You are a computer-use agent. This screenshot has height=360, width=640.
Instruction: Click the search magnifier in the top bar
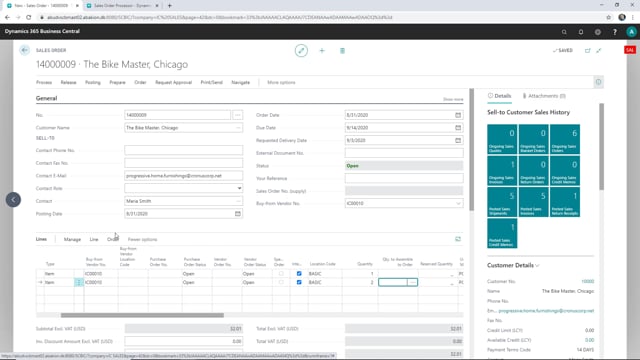click(x=564, y=32)
